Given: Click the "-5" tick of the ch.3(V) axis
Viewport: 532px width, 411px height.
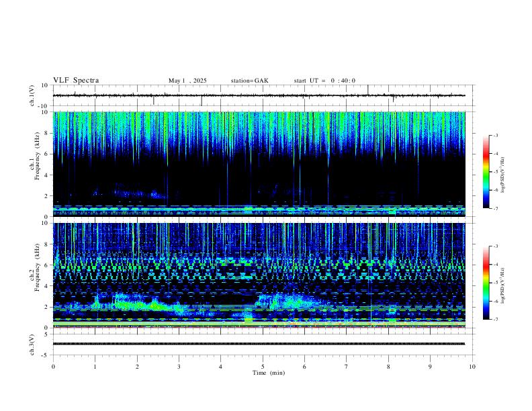Looking at the screenshot, I should (x=45, y=355).
